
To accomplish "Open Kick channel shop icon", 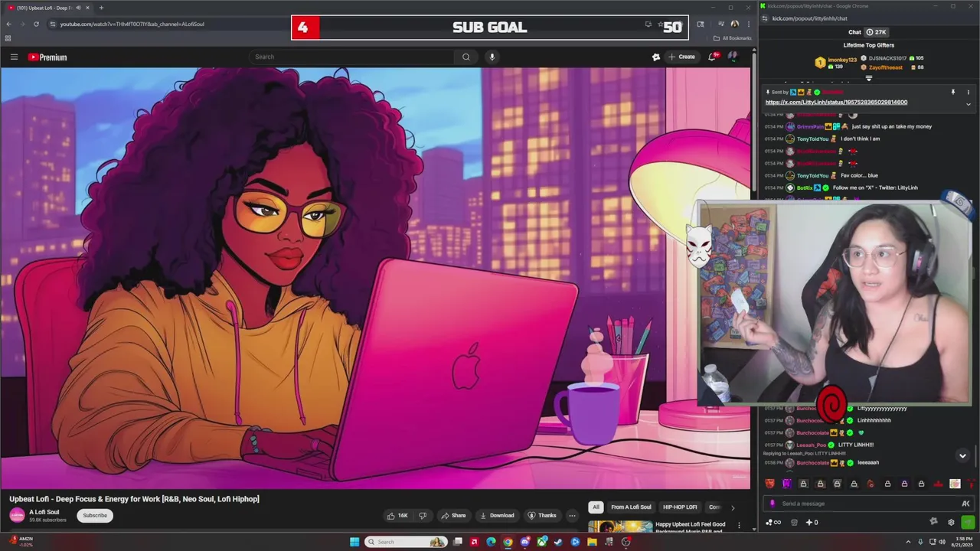I will [x=794, y=523].
